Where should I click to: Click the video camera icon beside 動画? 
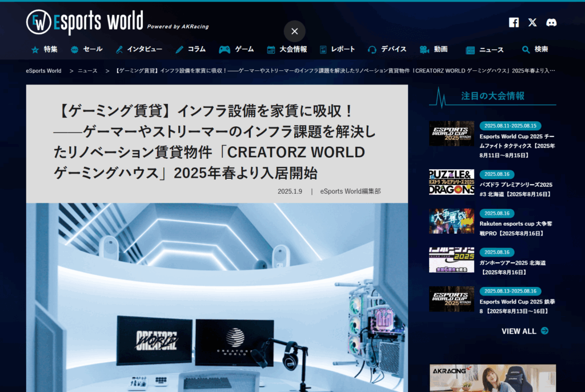click(x=424, y=50)
